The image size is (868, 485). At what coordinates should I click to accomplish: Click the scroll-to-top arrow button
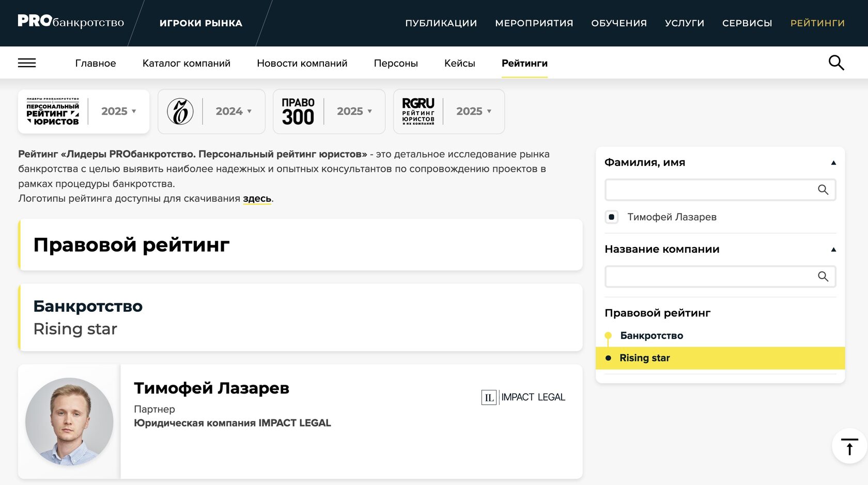click(x=849, y=446)
